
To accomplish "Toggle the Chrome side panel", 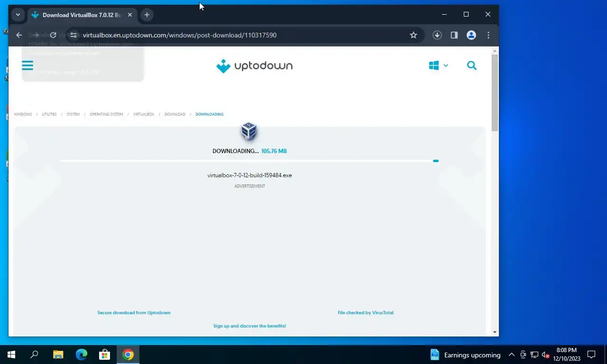I will pyautogui.click(x=454, y=35).
